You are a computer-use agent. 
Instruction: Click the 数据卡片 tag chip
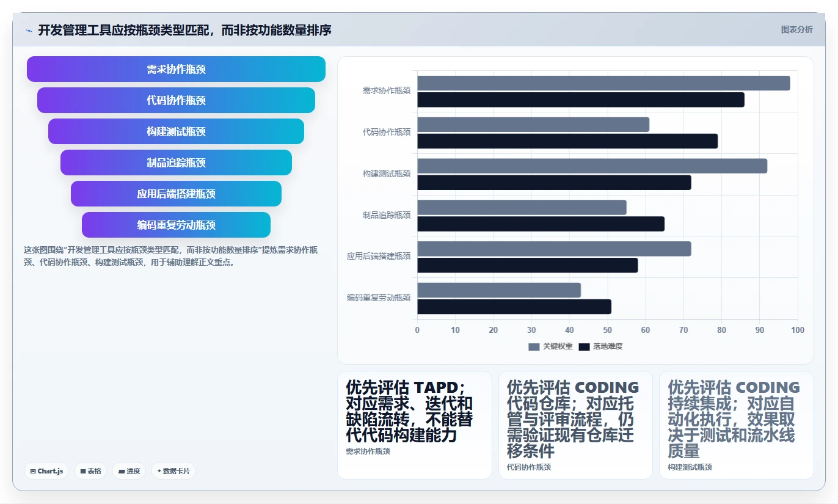[x=173, y=471]
